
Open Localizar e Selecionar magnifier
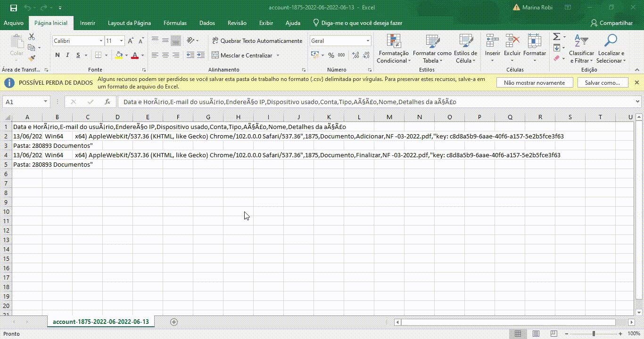coord(611,41)
